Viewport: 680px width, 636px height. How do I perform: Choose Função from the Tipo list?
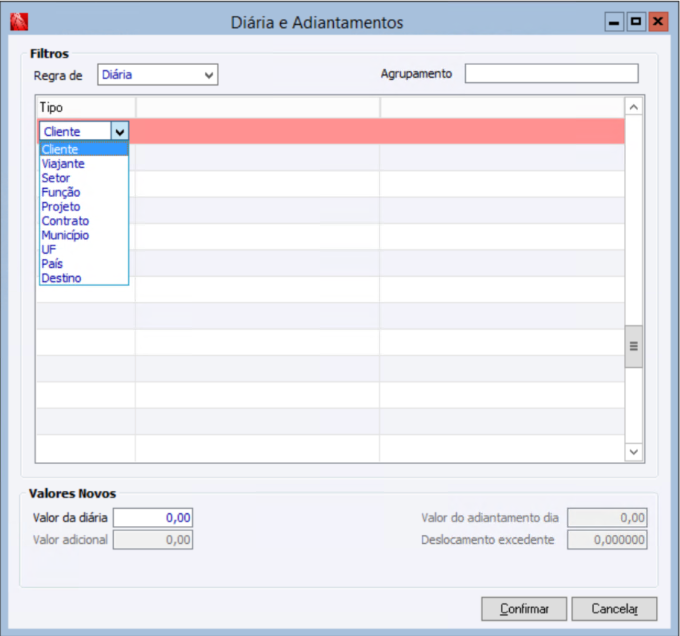[x=84, y=192]
